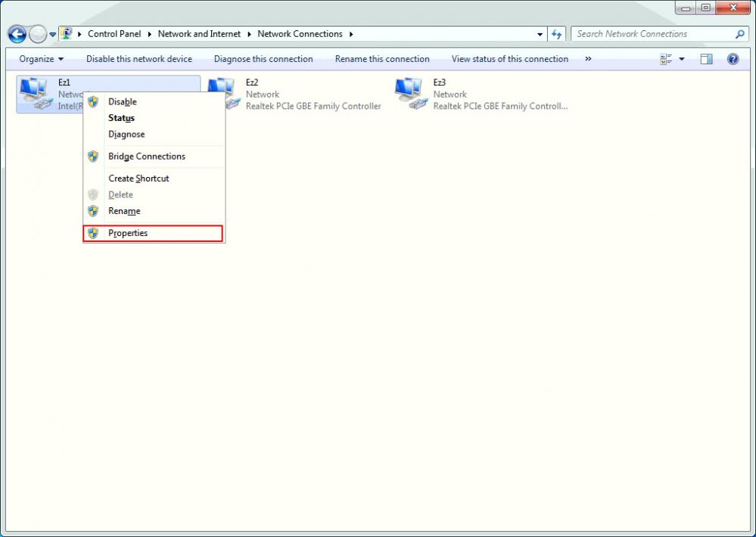Show the preview pane icon
Screen dimensions: 756x537
click(706, 59)
